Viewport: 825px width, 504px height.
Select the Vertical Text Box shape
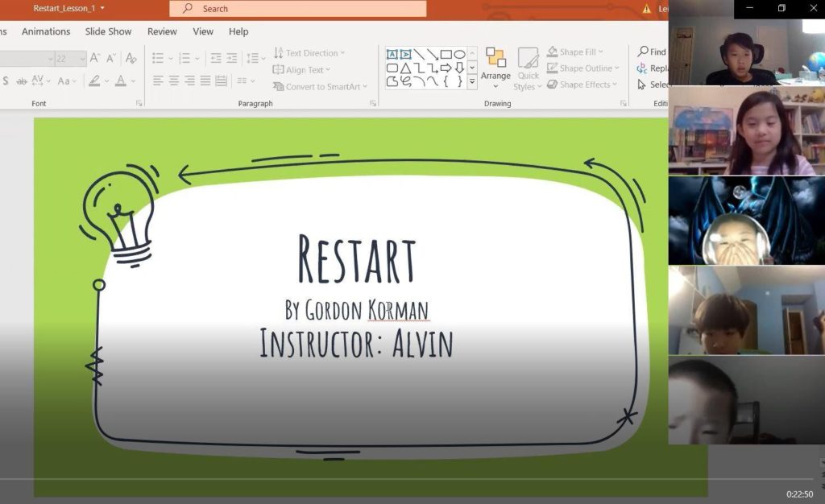[406, 54]
